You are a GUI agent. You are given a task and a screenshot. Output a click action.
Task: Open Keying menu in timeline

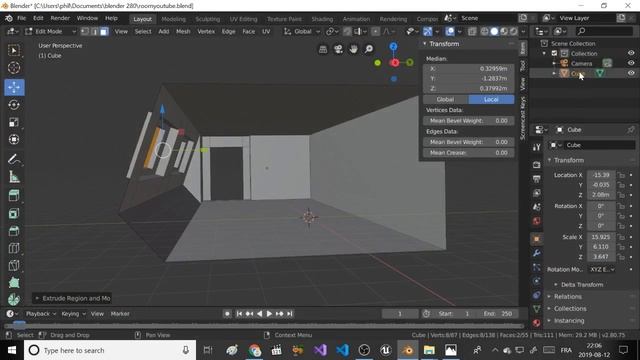pyautogui.click(x=73, y=313)
